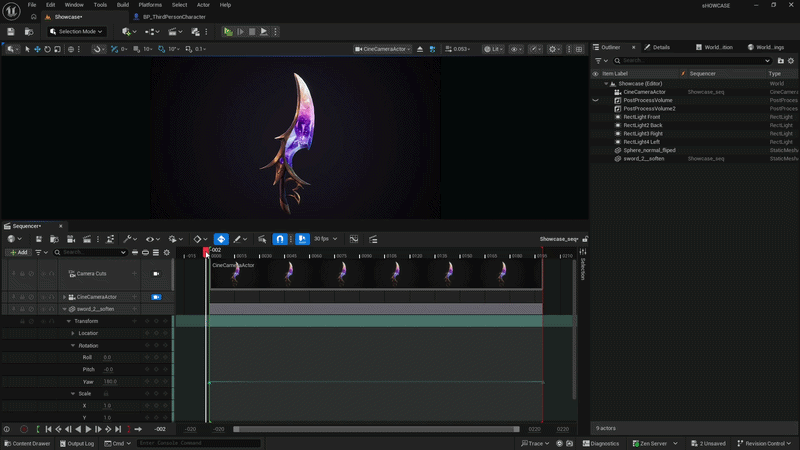800x450 pixels.
Task: Play the sequence forward
Action: [x=88, y=430]
